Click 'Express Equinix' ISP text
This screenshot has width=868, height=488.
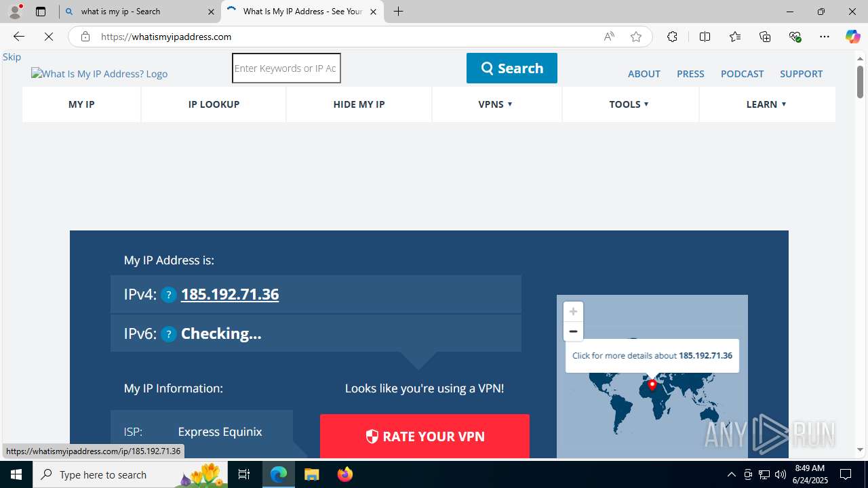tap(220, 432)
